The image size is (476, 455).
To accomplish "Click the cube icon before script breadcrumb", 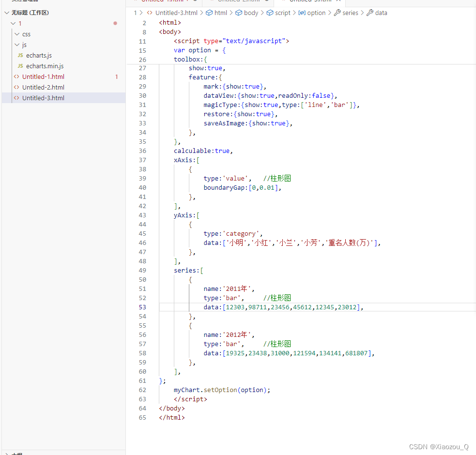I will [x=270, y=13].
